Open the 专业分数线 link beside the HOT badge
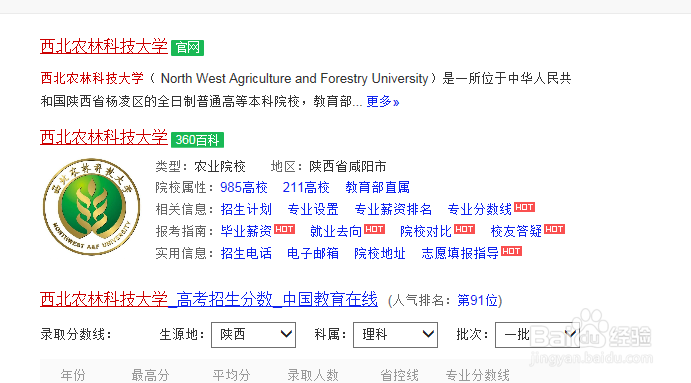 click(479, 209)
